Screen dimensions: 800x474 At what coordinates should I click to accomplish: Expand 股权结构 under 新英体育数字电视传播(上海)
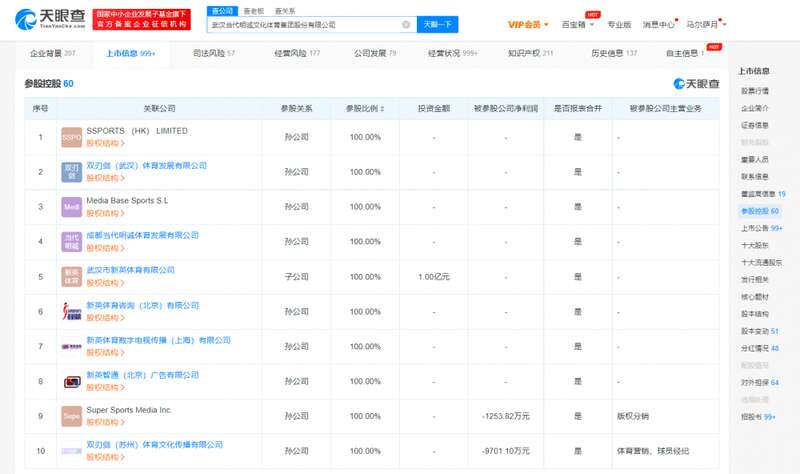(x=105, y=353)
